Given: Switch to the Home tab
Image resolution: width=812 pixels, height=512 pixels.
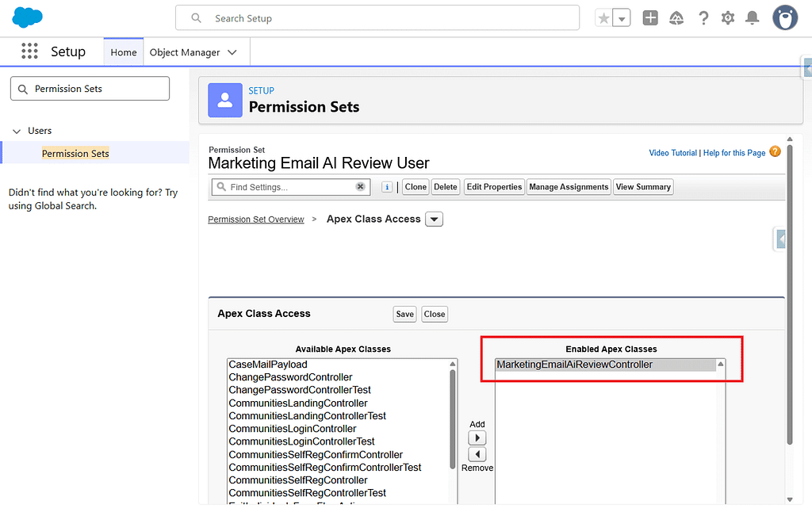Looking at the screenshot, I should point(123,52).
